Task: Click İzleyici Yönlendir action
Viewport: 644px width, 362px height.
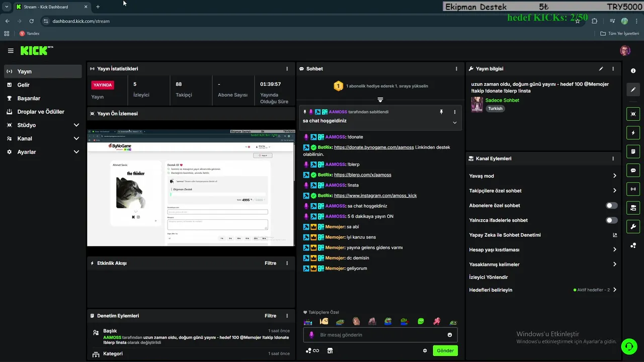Action: (x=489, y=277)
